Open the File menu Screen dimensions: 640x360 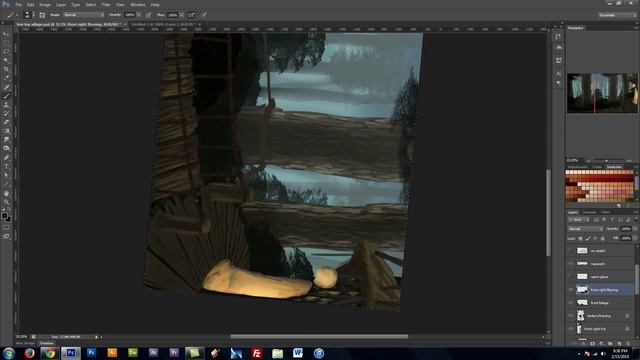coord(18,4)
